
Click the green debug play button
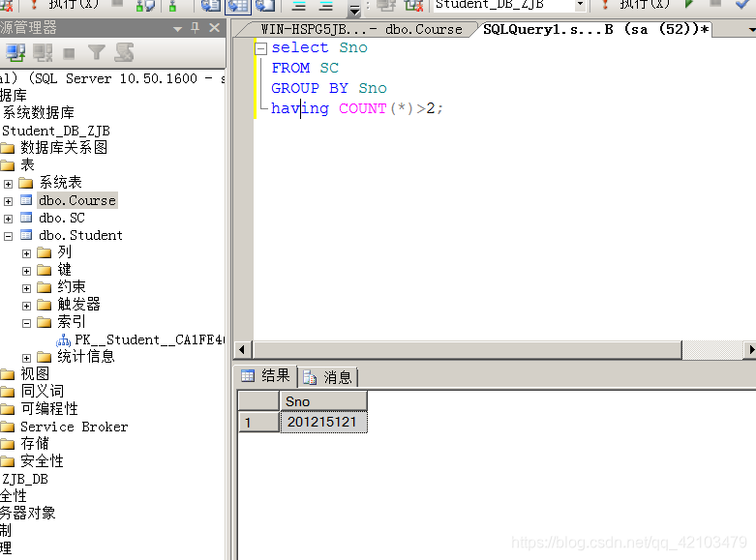tap(689, 4)
